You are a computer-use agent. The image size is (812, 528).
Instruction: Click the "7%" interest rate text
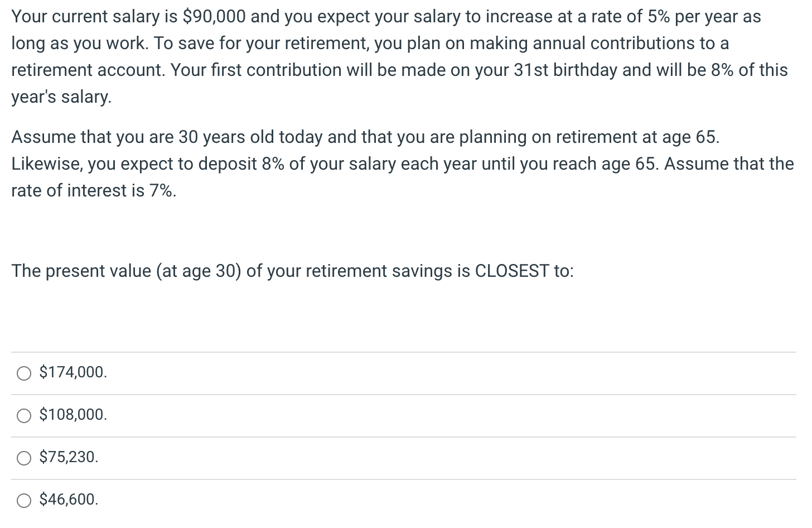161,190
